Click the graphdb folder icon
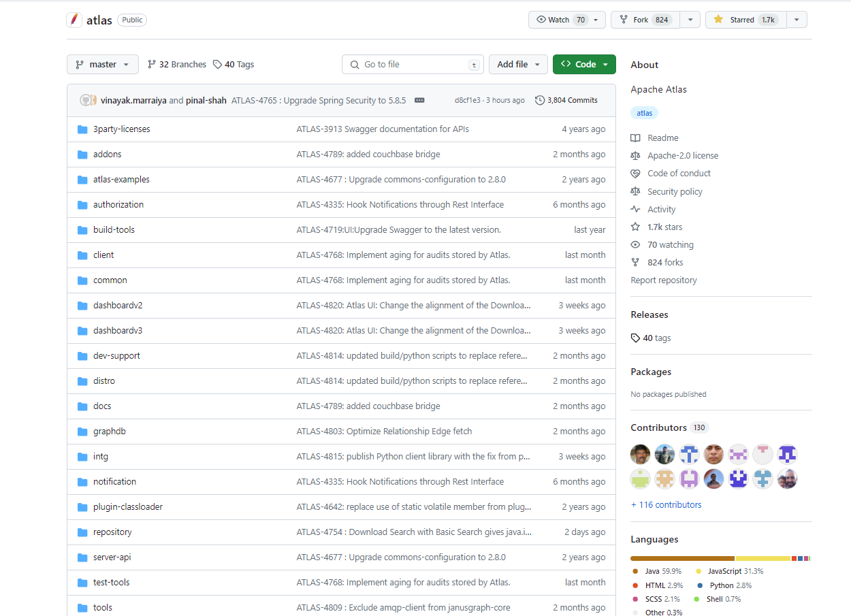The height and width of the screenshot is (616, 851). tap(82, 432)
